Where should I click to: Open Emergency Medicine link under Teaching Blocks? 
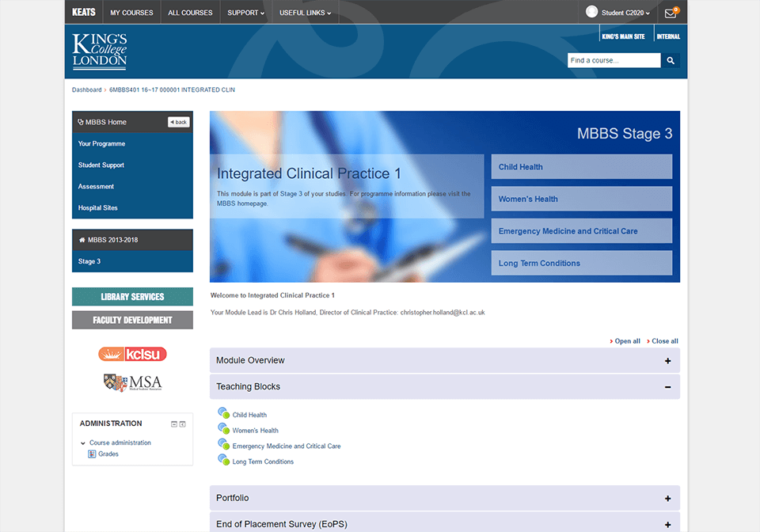click(x=287, y=446)
